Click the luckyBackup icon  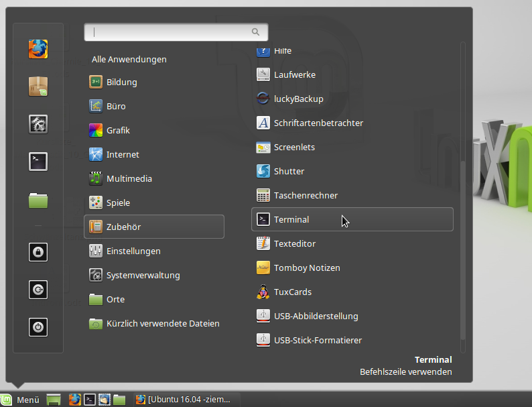263,99
